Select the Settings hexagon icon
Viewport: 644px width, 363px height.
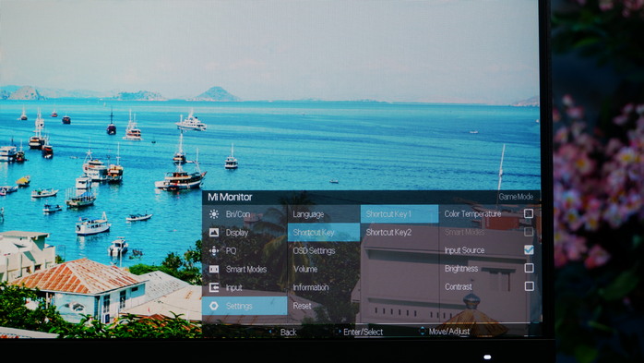(214, 306)
